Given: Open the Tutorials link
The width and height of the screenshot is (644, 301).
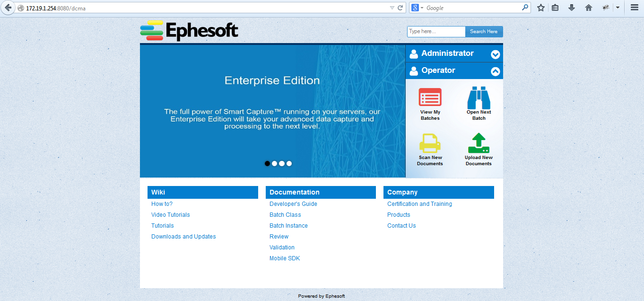Looking at the screenshot, I should pos(162,226).
